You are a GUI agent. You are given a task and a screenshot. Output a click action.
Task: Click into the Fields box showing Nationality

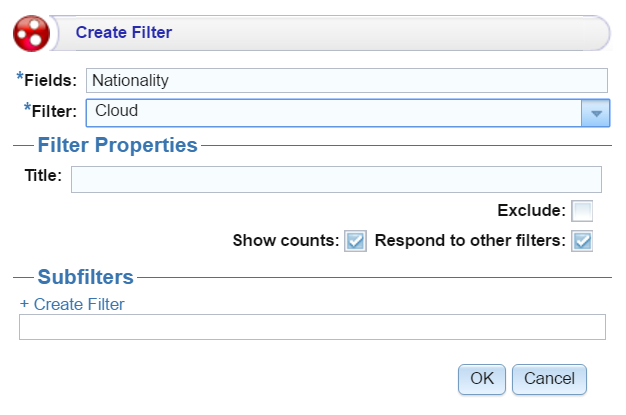coord(347,80)
